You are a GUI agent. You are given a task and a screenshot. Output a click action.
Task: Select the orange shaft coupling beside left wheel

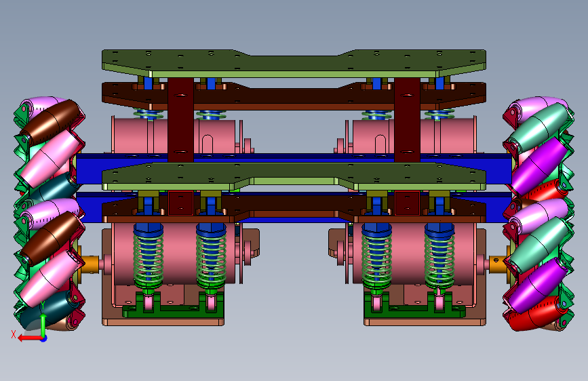pos(90,264)
